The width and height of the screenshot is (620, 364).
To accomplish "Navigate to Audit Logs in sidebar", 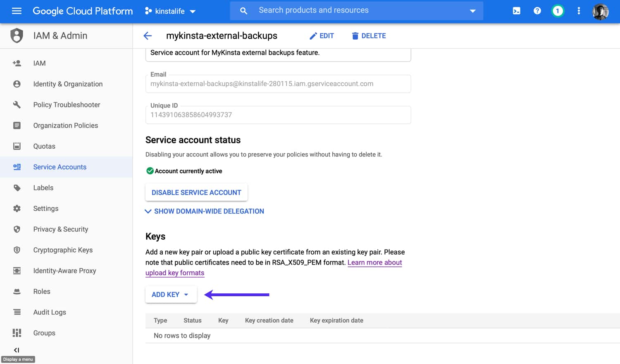I will (49, 312).
